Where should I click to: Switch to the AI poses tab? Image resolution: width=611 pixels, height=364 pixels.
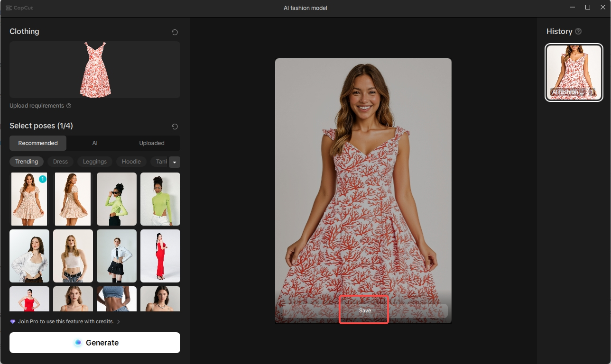(x=95, y=143)
